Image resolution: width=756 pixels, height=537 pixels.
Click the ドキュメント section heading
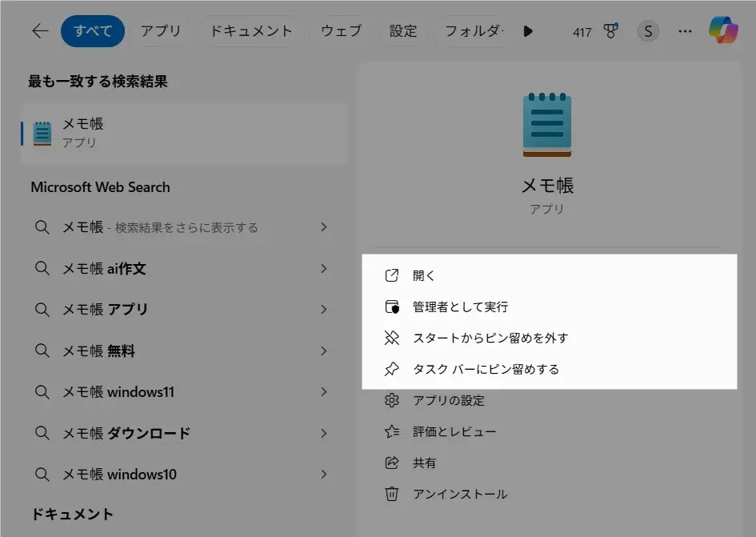coord(72,515)
